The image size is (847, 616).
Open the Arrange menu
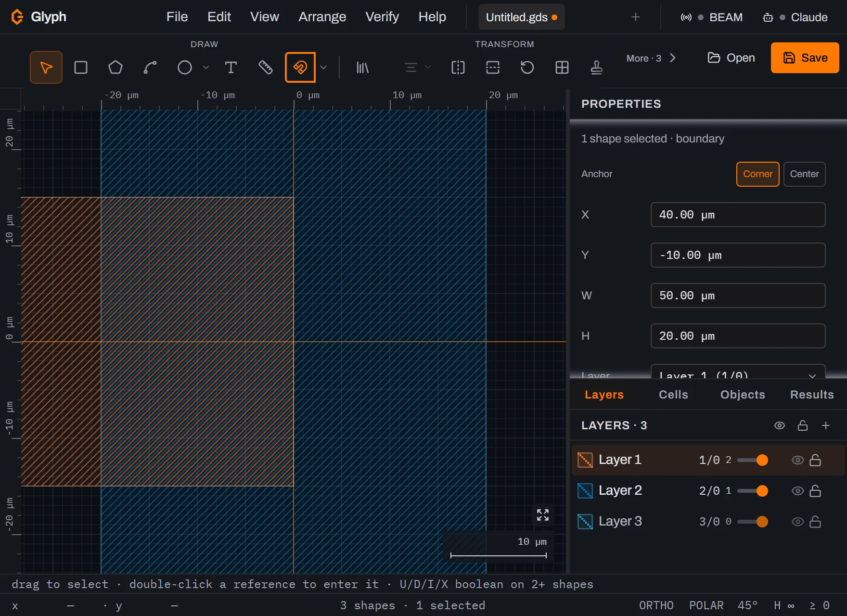coord(322,17)
